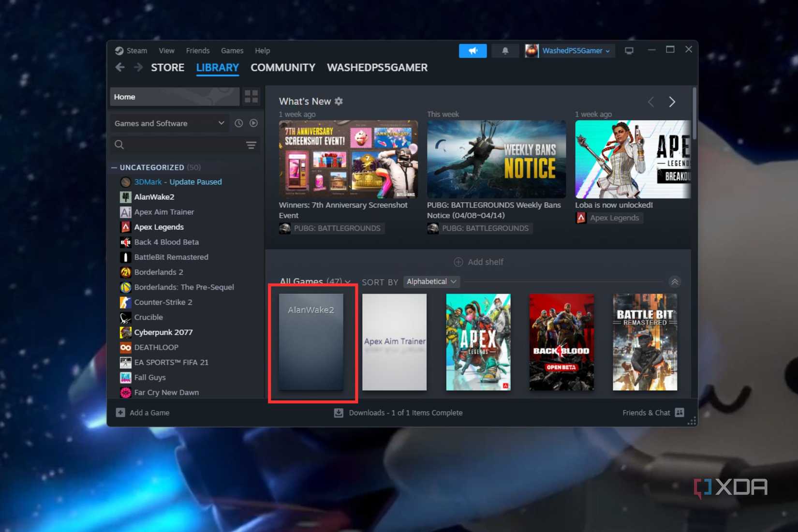Click the recent games clock icon

(238, 123)
